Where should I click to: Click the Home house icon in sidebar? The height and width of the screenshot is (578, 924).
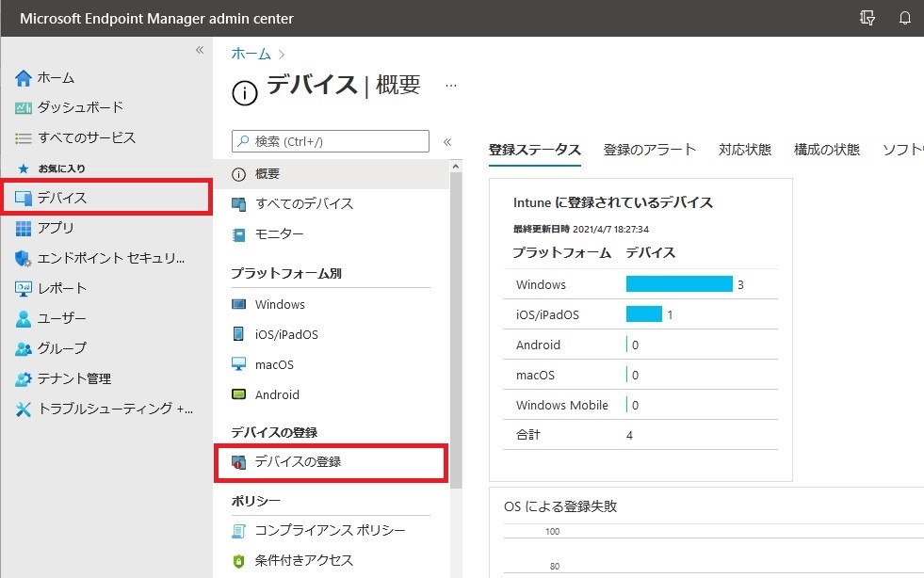[23, 78]
